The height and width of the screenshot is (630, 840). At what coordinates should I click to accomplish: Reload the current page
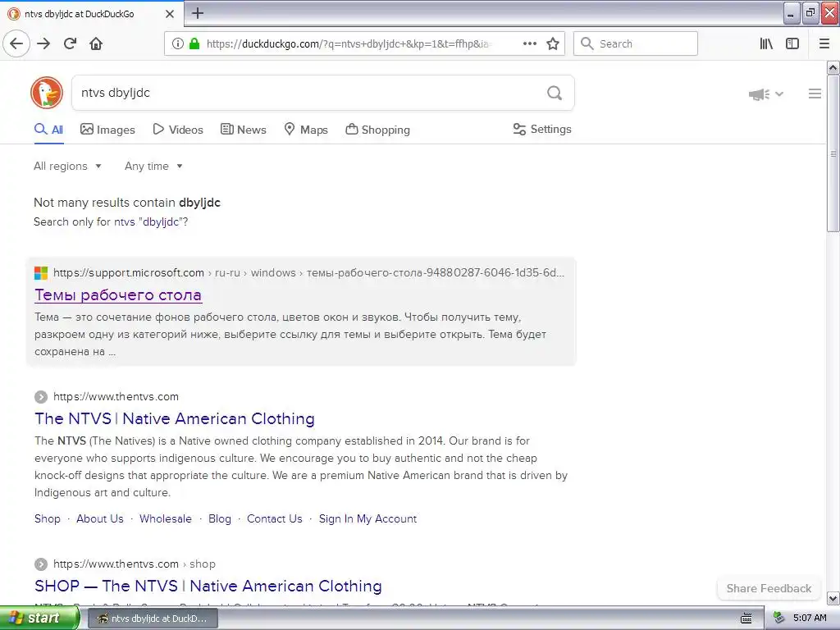tap(71, 43)
